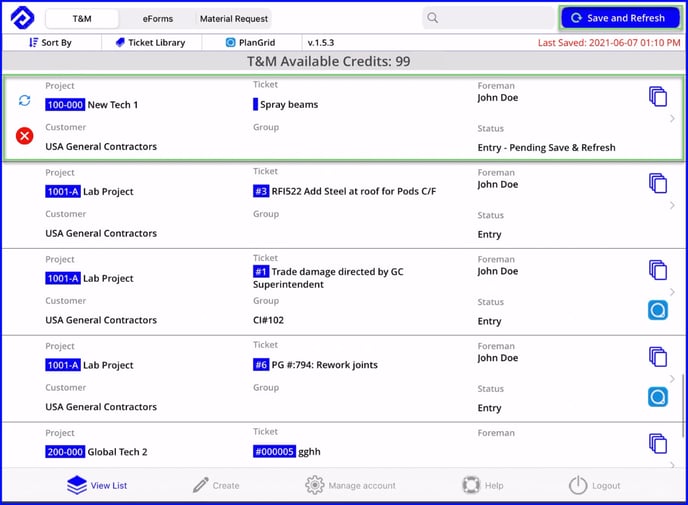The width and height of the screenshot is (688, 505).
Task: Click the Manage account gear icon
Action: (x=315, y=485)
